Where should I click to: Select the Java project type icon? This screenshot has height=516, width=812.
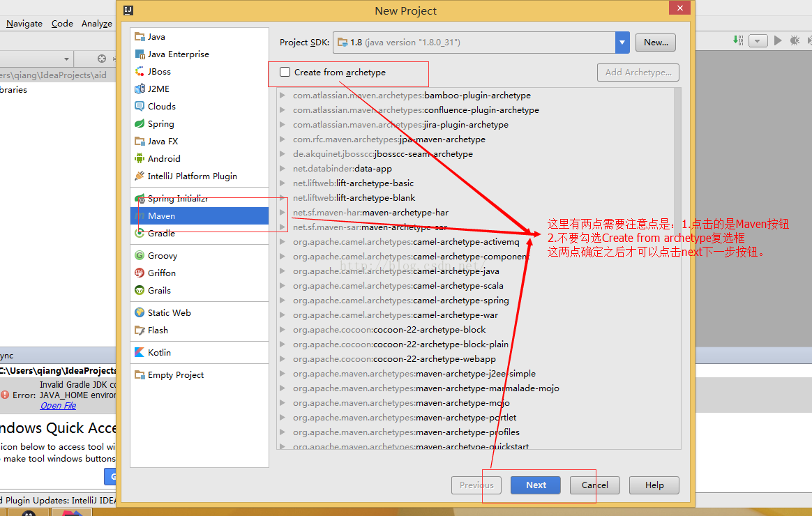coord(140,37)
